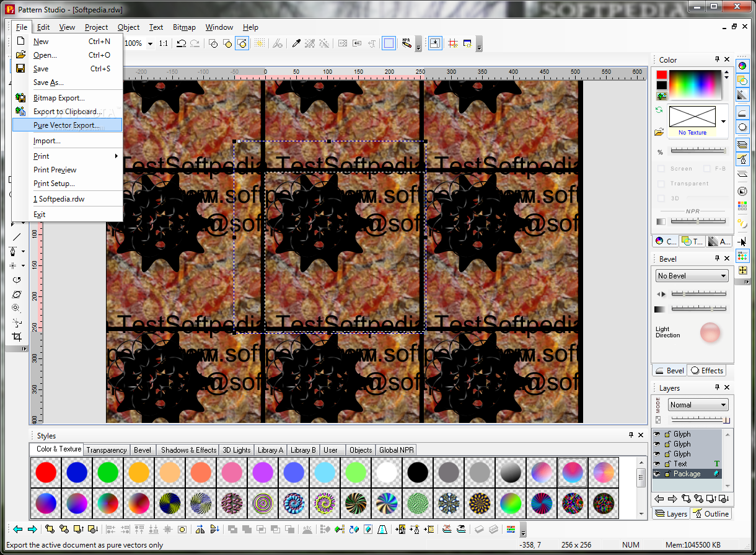Viewport: 756px width, 555px height.
Task: Select the red foreground color swatch
Action: coord(662,75)
